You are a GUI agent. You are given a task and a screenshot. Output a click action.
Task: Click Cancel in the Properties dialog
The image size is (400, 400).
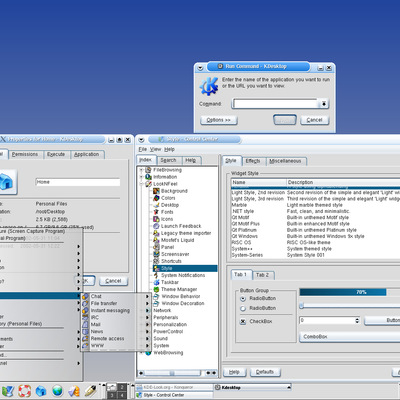coord(113,281)
